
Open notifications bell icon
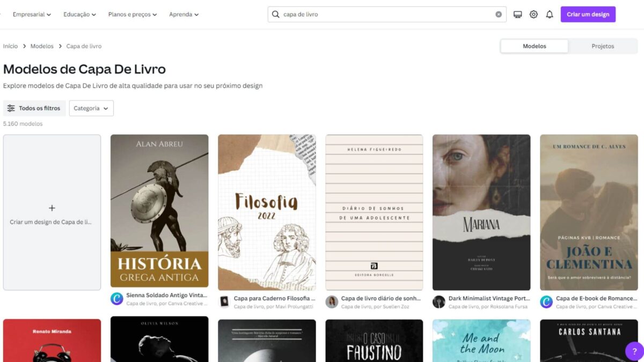tap(549, 14)
